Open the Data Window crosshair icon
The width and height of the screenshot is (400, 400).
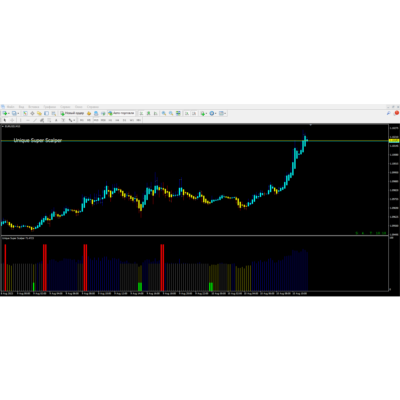32,113
